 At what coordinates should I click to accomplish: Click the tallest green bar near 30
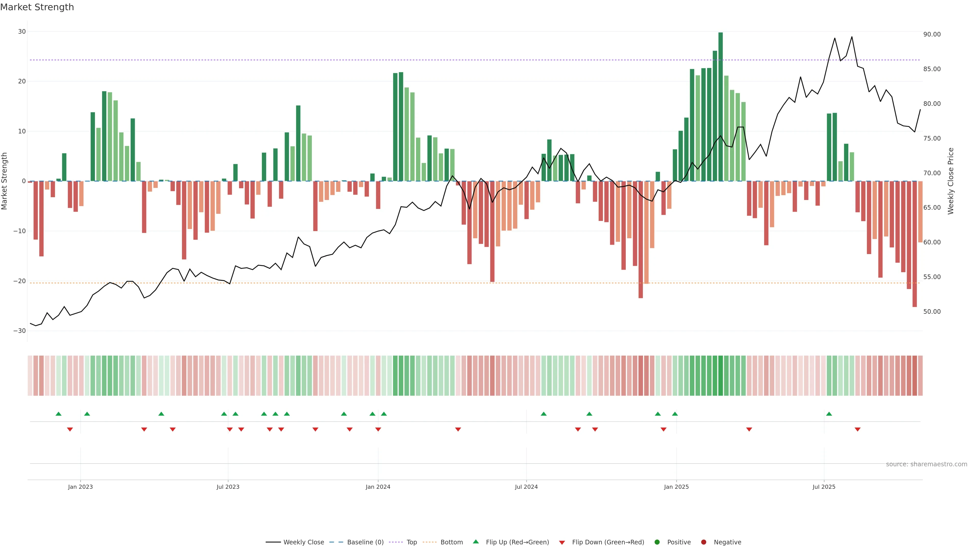tap(720, 106)
